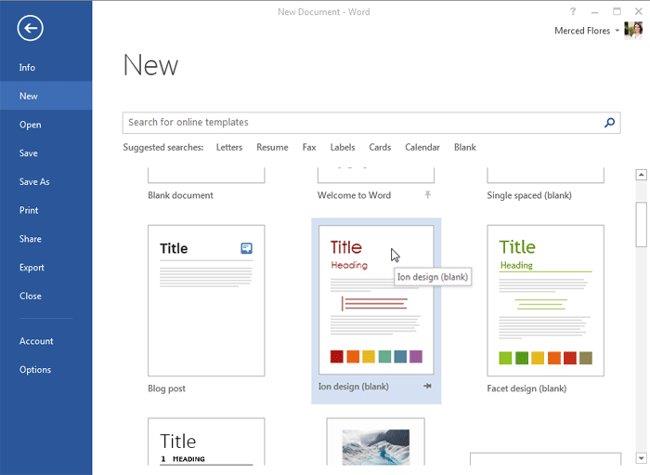Select the Ion design template thumbnail

(376, 300)
